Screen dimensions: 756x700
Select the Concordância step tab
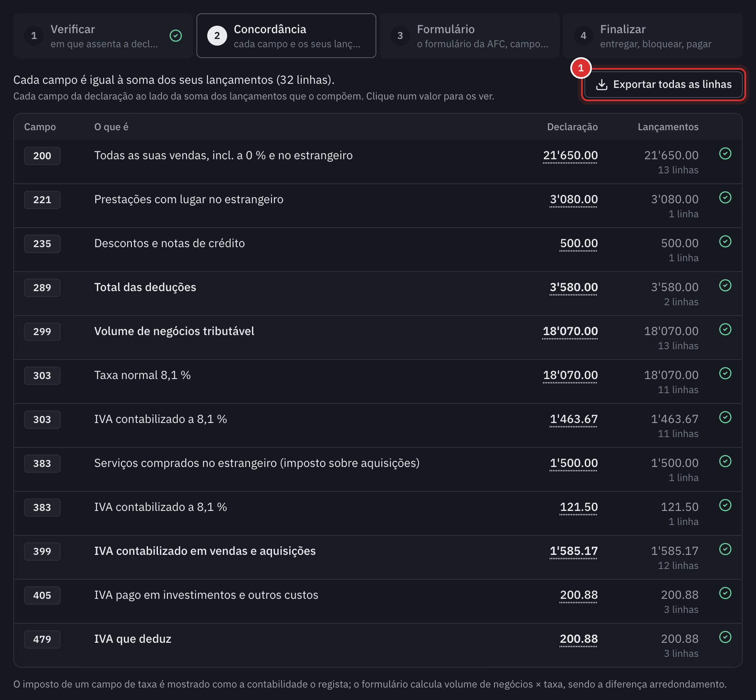pyautogui.click(x=286, y=36)
